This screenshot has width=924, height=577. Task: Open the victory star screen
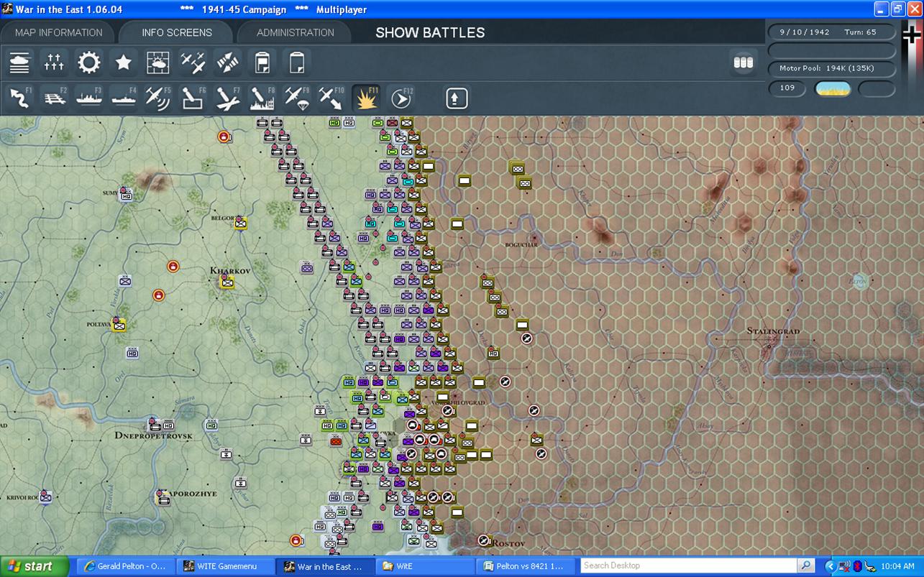click(123, 63)
